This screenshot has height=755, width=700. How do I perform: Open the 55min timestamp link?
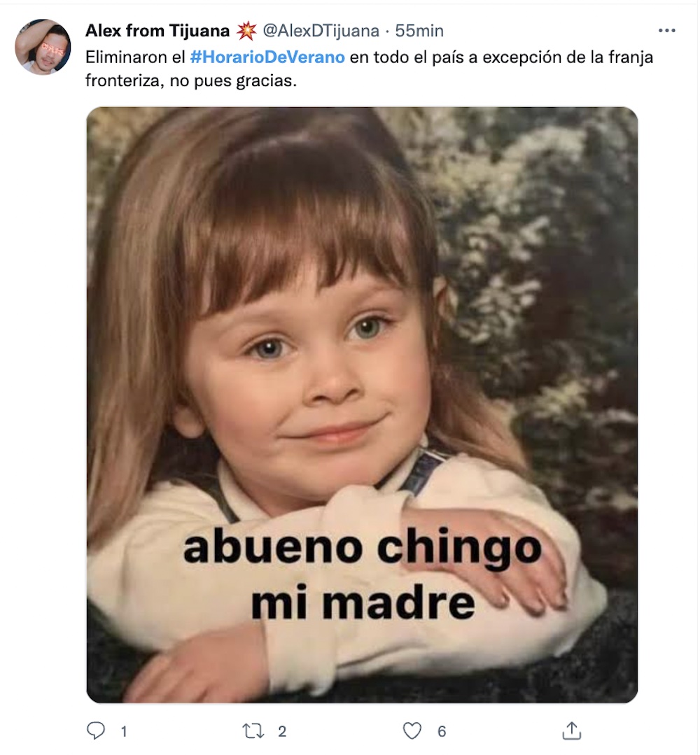point(419,31)
